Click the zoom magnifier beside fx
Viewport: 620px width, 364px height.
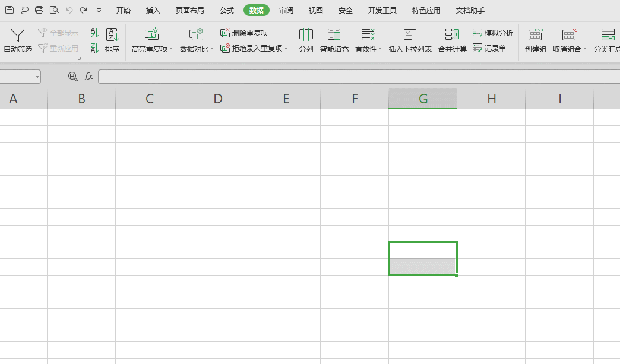[x=73, y=76]
